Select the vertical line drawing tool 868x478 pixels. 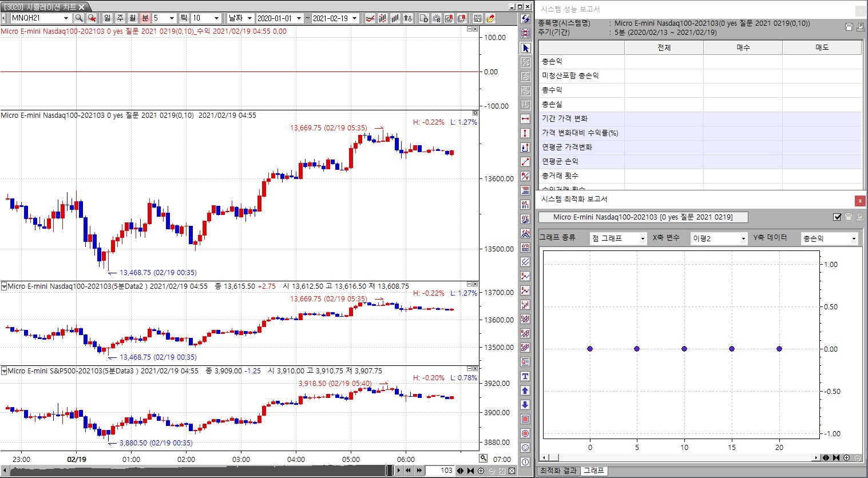click(525, 133)
